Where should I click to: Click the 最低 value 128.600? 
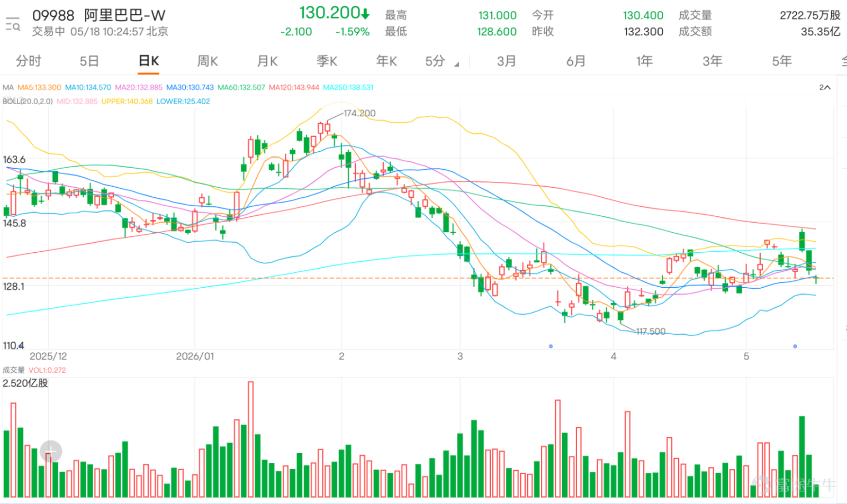[x=497, y=32]
